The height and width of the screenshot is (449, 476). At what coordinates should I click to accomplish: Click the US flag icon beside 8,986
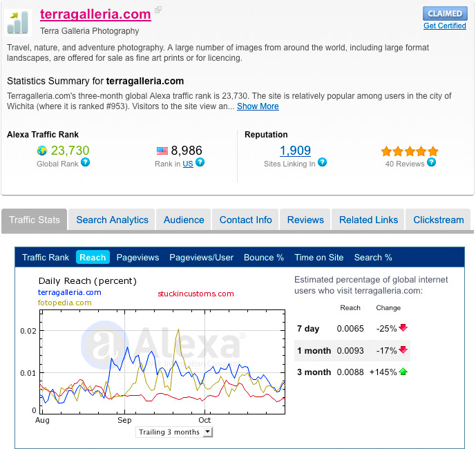click(x=162, y=151)
